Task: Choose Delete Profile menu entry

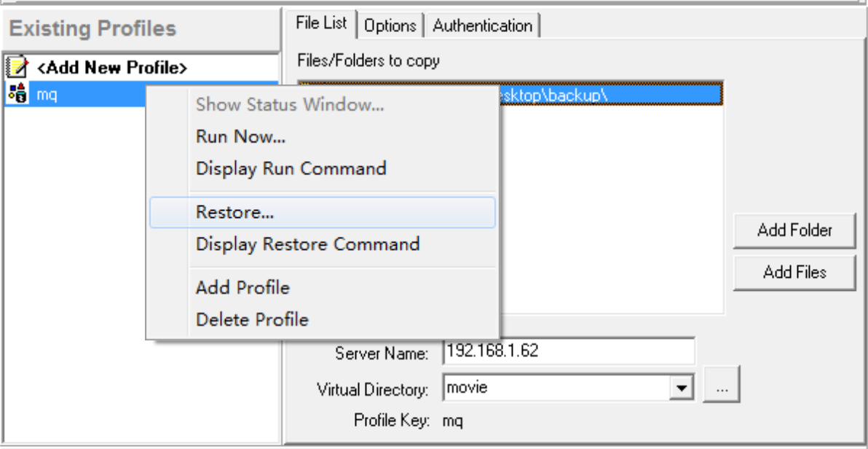Action: tap(252, 319)
